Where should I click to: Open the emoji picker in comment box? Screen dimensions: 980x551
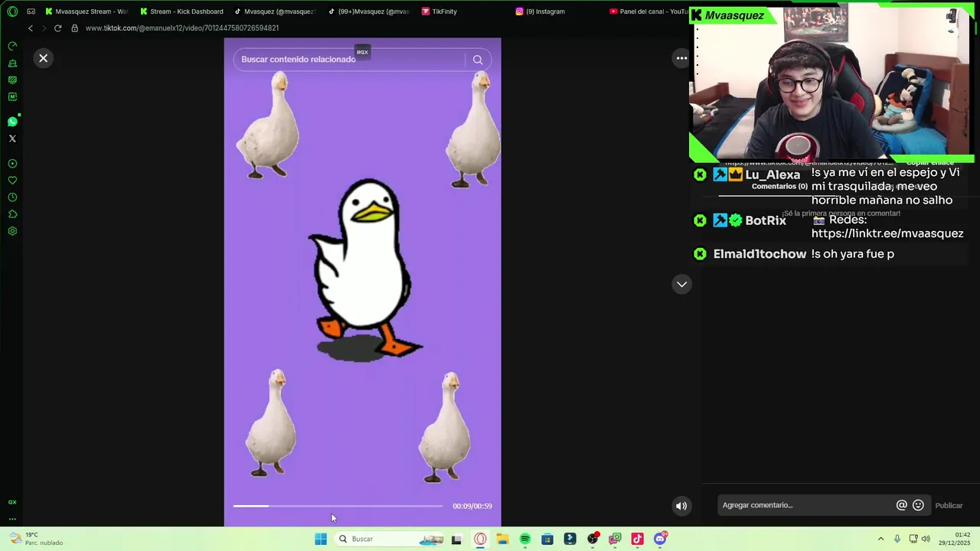[919, 505]
